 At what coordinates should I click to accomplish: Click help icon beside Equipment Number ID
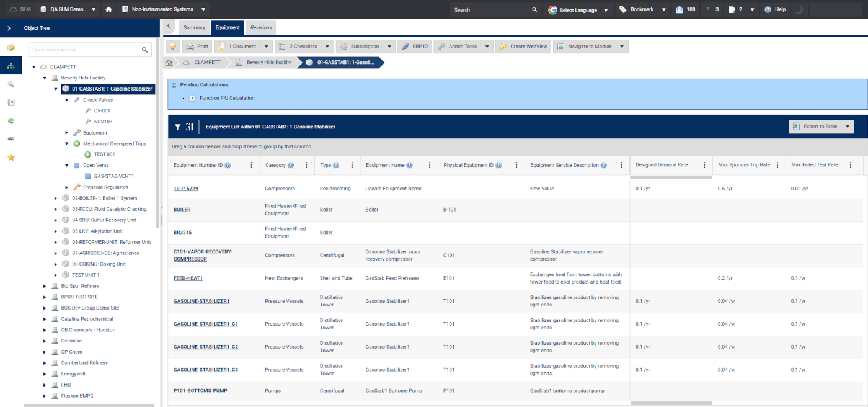pyautogui.click(x=228, y=166)
